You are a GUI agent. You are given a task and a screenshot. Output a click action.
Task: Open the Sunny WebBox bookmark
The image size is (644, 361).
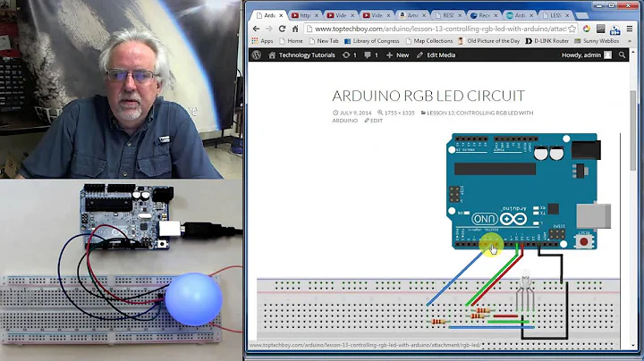[597, 41]
